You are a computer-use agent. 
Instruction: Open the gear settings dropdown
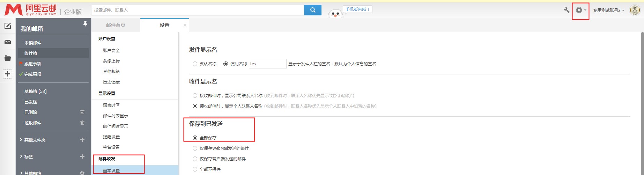580,10
